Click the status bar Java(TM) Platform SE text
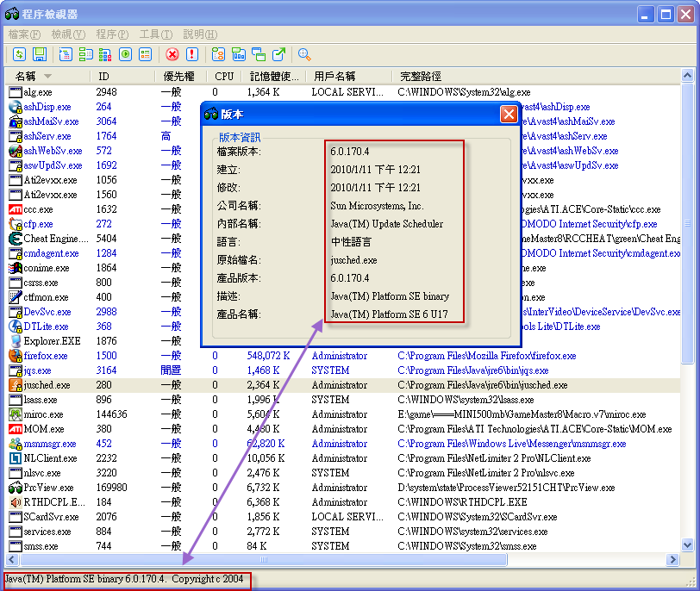Screen dimensions: 700x591 click(x=124, y=579)
